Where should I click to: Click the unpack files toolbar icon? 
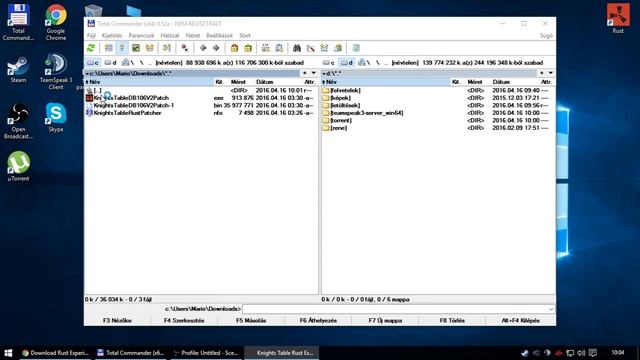coord(248,48)
